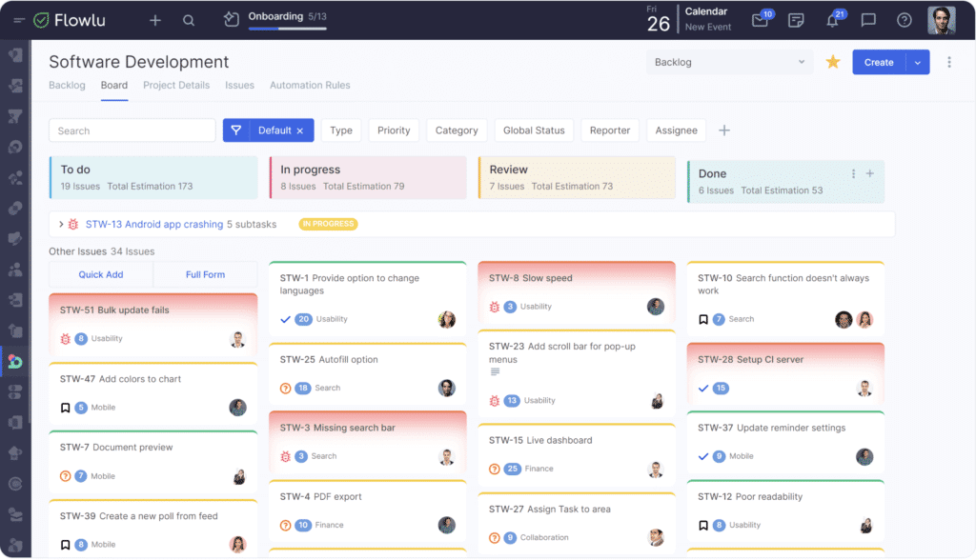Open the search magnifier in header

coord(189,20)
